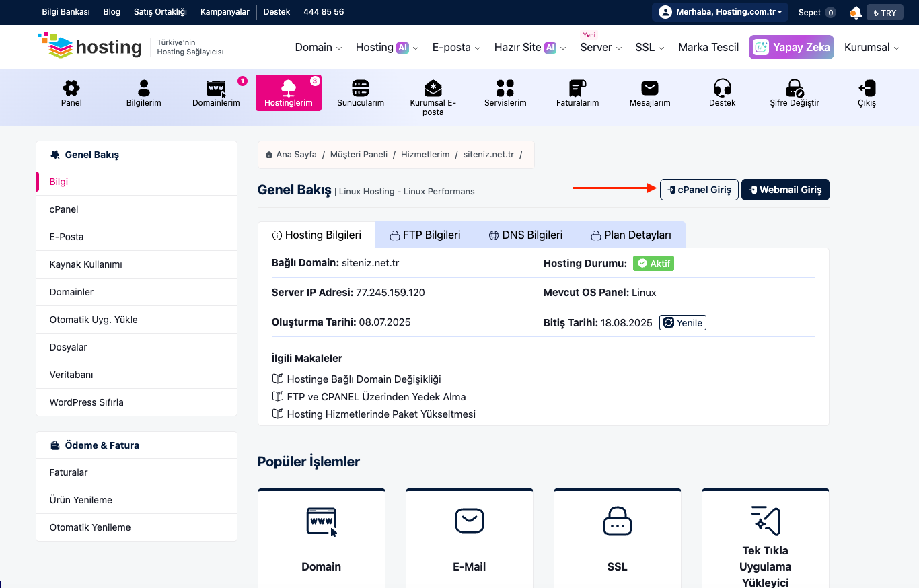
Task: Expand the Server menu dropdown
Action: click(x=601, y=48)
